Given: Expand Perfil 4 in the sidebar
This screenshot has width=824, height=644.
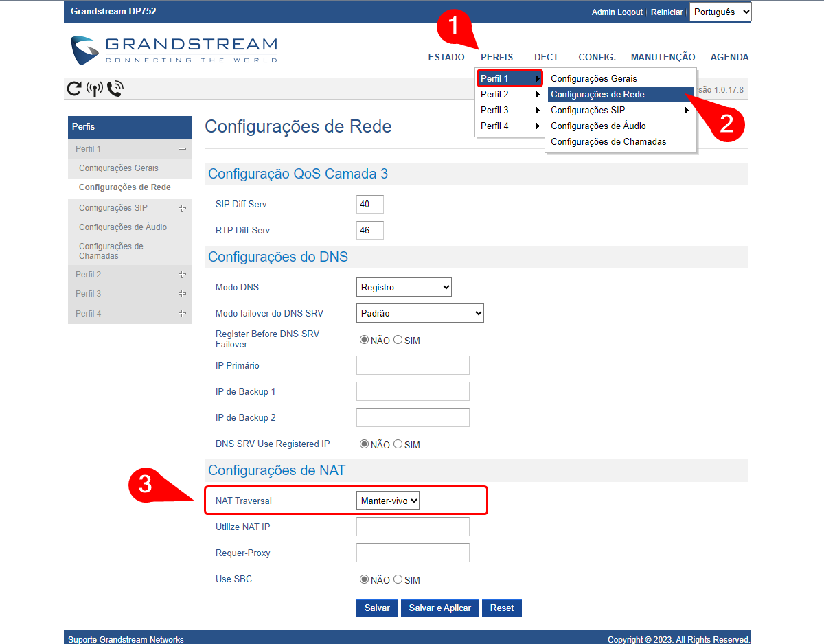Looking at the screenshot, I should [x=182, y=314].
